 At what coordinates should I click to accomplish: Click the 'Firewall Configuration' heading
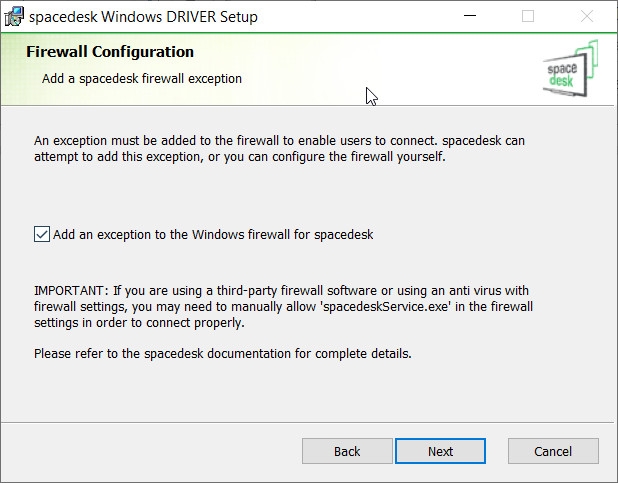pos(110,52)
